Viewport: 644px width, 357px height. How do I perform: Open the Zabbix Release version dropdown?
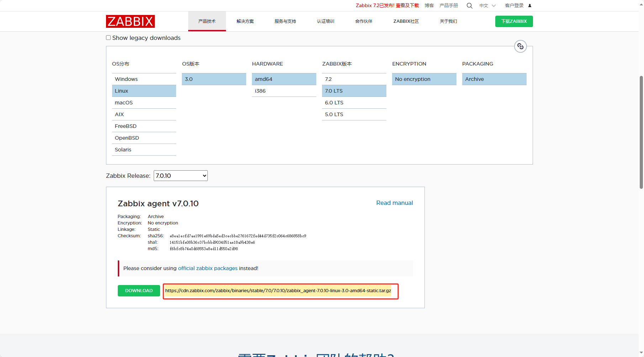[x=181, y=176]
